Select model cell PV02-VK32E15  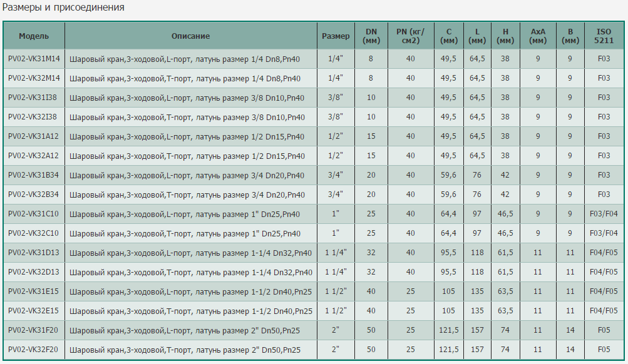[x=34, y=311]
